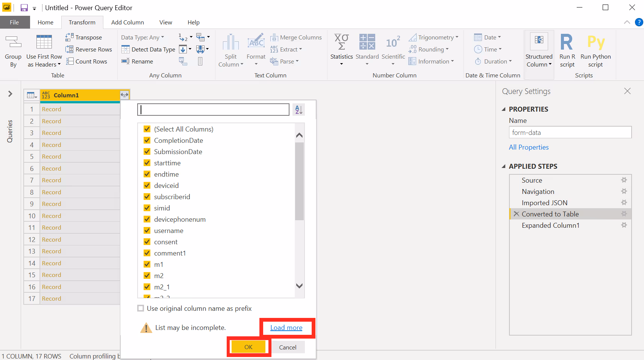Image resolution: width=644 pixels, height=360 pixels.
Task: Toggle the CompletionDate checkbox
Action: tap(147, 140)
